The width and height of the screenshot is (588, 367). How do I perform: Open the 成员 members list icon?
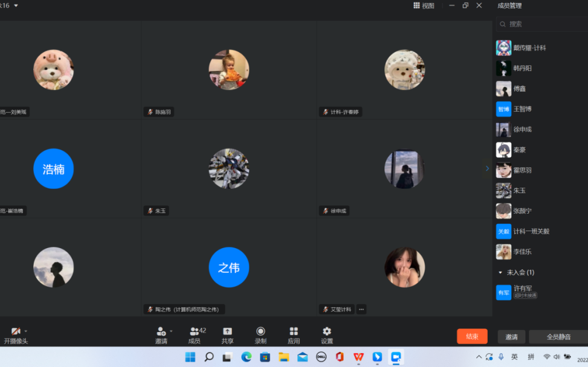click(194, 331)
